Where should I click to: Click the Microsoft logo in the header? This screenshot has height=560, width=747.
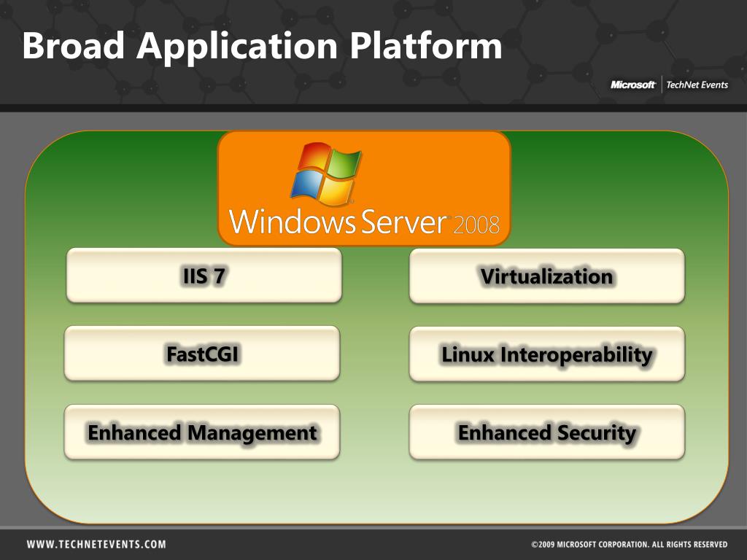pyautogui.click(x=633, y=85)
